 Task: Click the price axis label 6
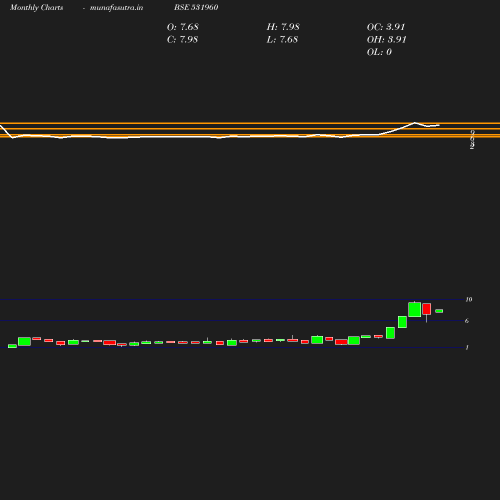coord(467,321)
